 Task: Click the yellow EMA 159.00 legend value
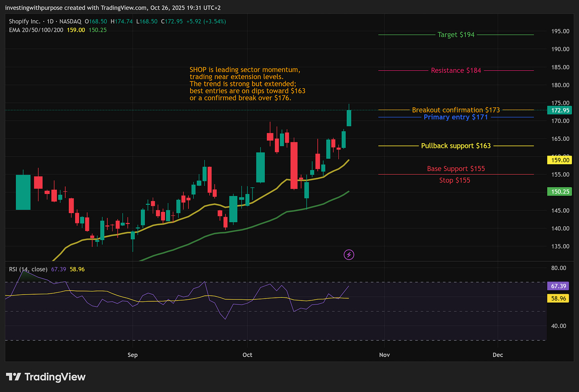point(76,30)
